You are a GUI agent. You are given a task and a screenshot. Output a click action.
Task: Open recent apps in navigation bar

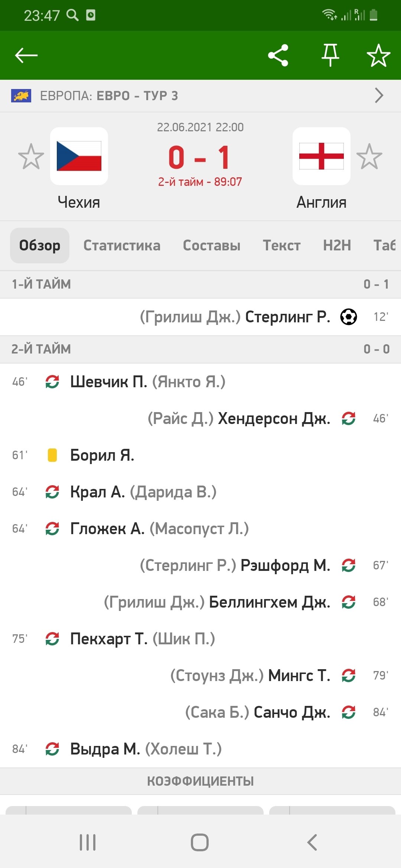tap(88, 842)
